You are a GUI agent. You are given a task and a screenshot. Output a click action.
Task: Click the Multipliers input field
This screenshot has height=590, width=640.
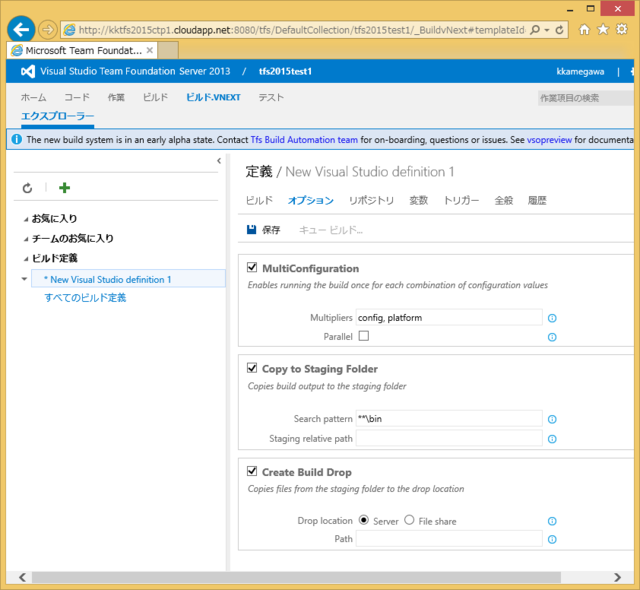449,317
